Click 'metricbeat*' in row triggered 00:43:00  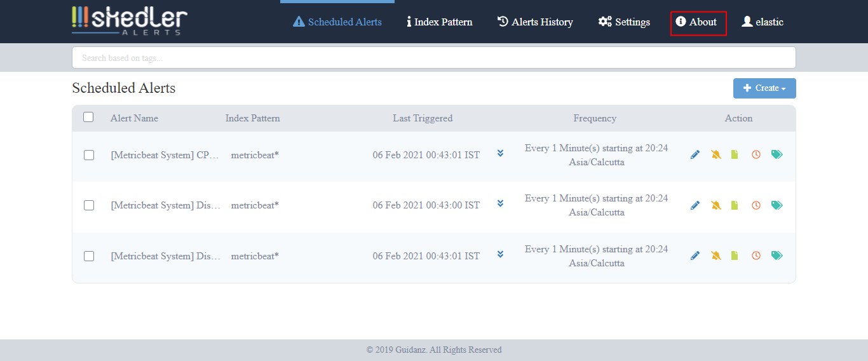click(255, 205)
